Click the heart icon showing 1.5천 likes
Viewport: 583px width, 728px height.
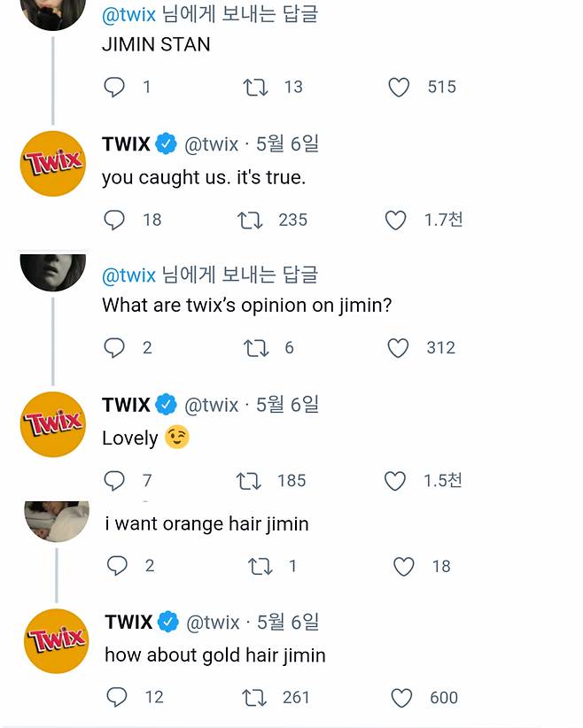pyautogui.click(x=395, y=481)
